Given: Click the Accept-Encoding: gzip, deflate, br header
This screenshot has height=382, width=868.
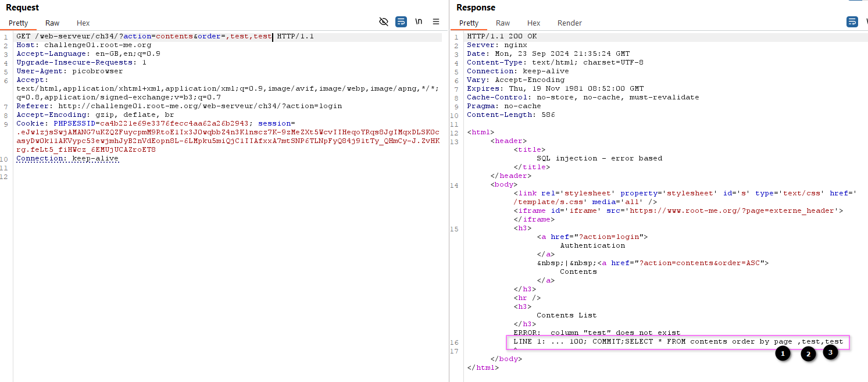Looking at the screenshot, I should (x=95, y=115).
